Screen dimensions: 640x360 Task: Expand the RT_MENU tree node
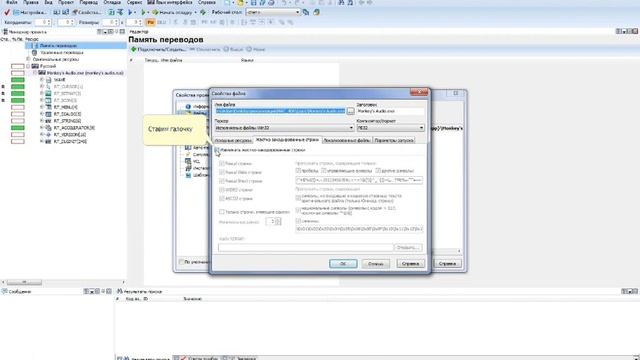pyautogui.click(x=42, y=107)
